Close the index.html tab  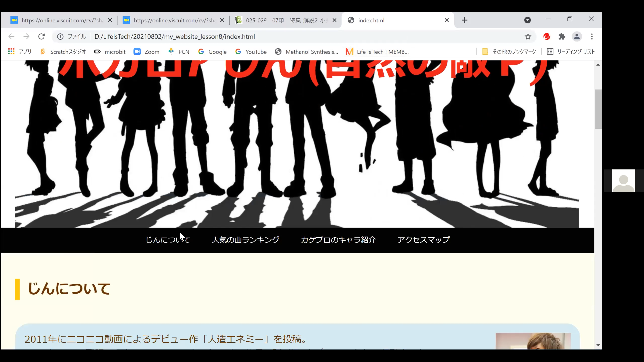pos(447,20)
